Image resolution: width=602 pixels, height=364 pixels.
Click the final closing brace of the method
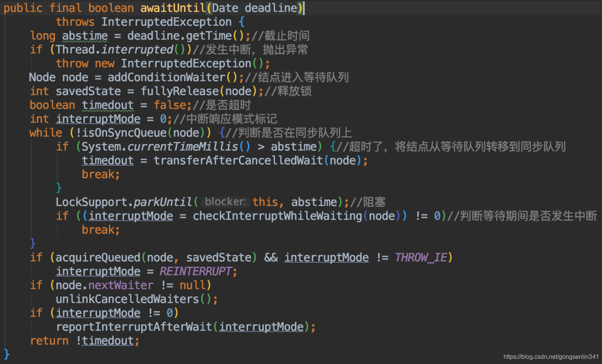click(x=7, y=355)
